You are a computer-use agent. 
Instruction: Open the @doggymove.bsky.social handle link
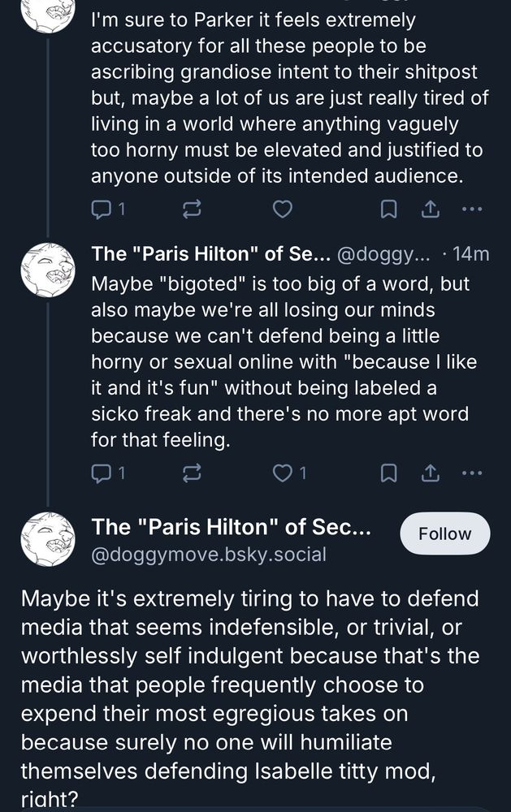(209, 555)
